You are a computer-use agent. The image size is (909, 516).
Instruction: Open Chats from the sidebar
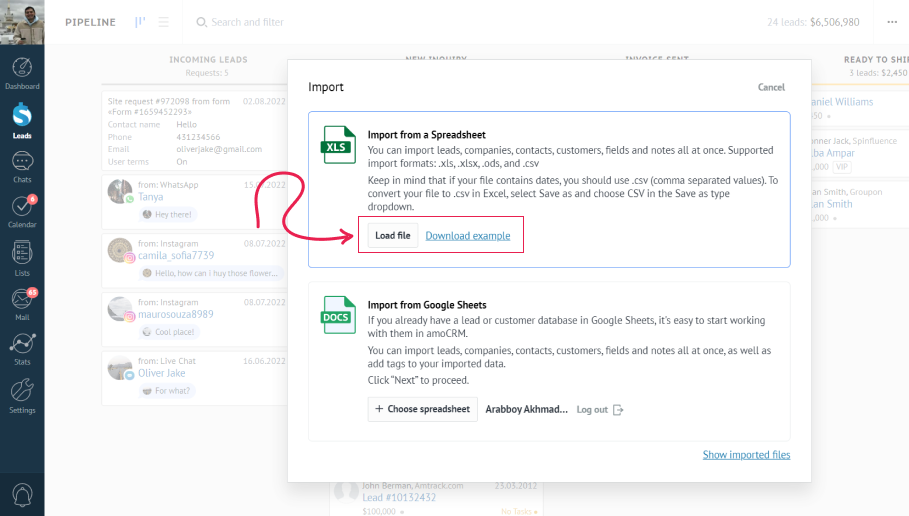[x=22, y=167]
